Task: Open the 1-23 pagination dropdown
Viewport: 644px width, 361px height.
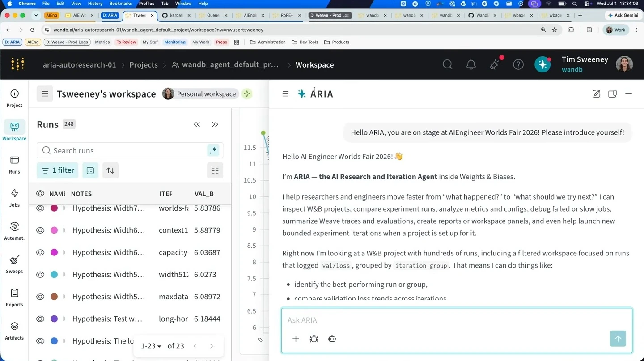Action: click(x=151, y=346)
